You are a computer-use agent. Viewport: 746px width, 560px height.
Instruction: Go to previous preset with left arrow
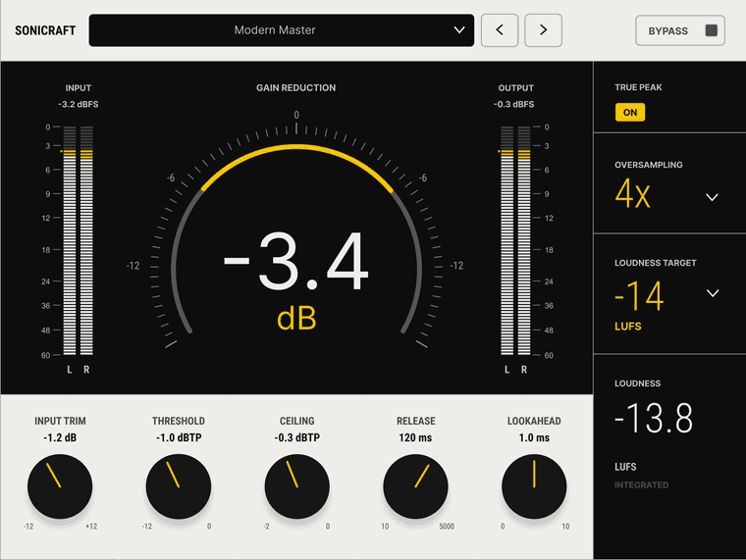[499, 30]
